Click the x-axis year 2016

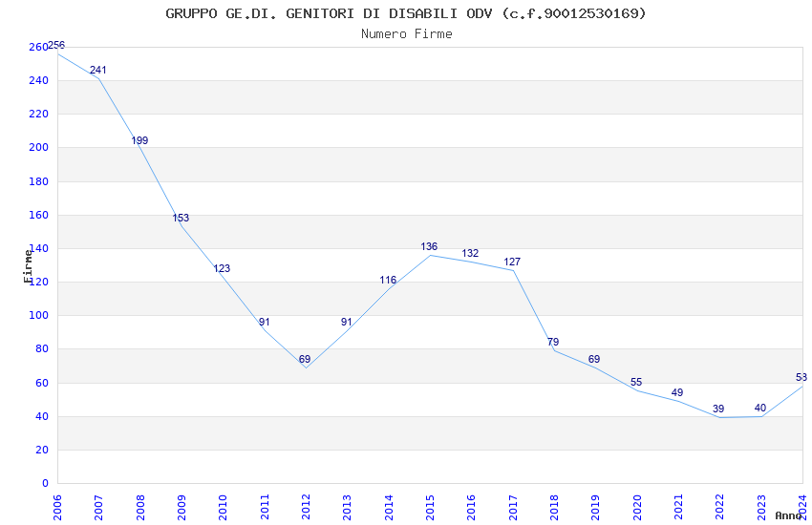pyautogui.click(x=471, y=508)
